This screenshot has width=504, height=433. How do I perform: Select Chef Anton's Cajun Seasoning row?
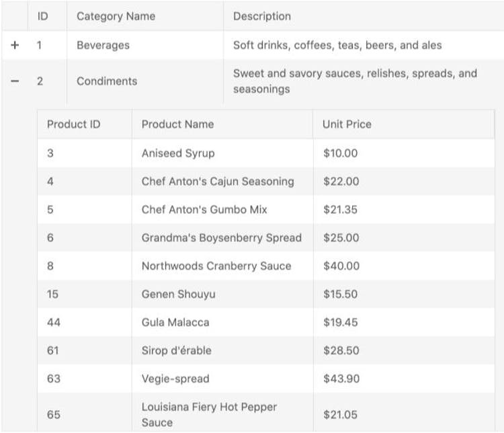click(x=218, y=182)
